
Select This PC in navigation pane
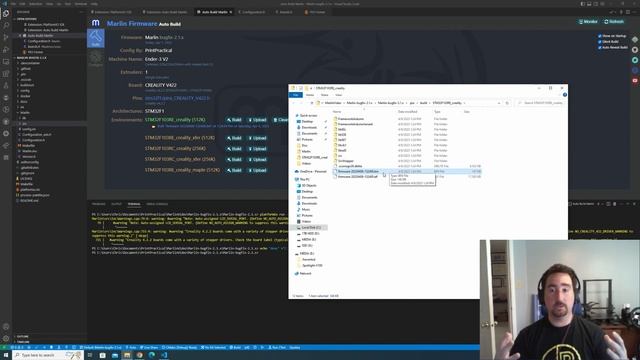click(302, 179)
